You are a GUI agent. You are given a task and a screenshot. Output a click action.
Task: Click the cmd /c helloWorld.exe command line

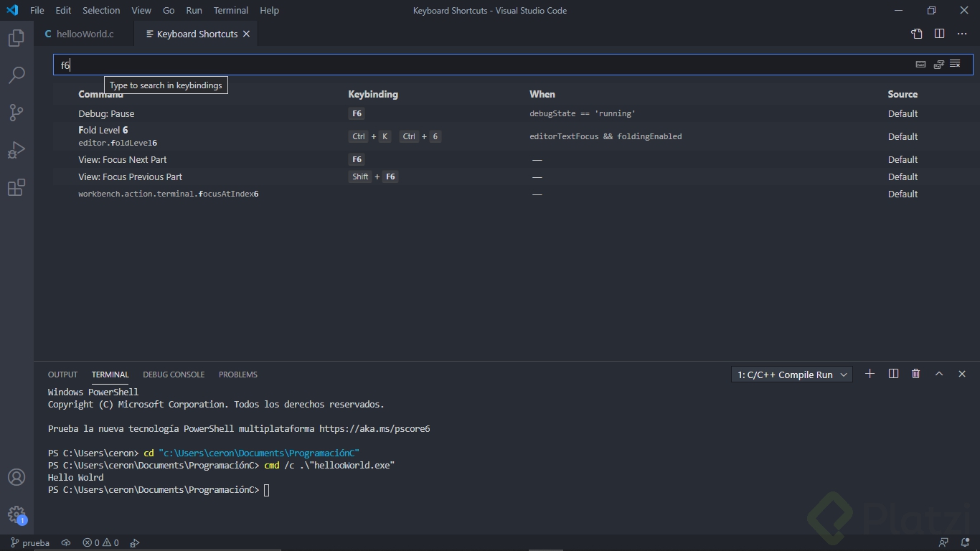coord(329,466)
